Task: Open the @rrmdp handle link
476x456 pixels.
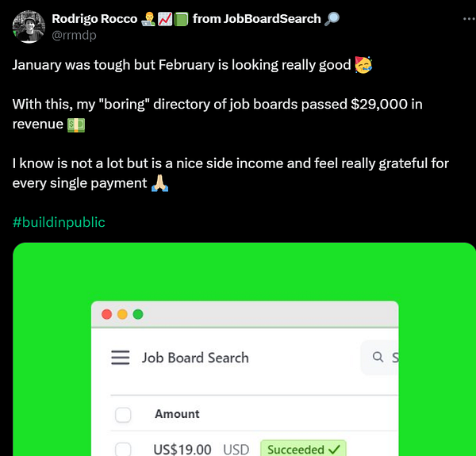Action: point(74,35)
